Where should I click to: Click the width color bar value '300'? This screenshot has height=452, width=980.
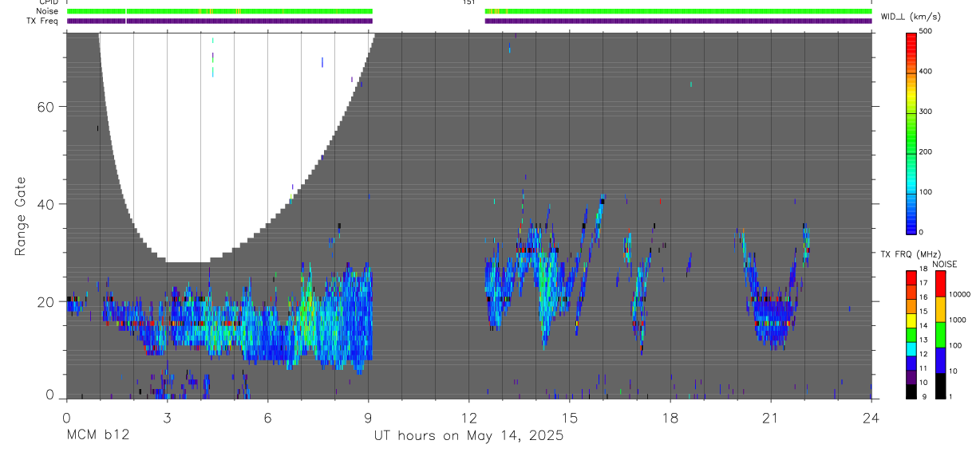point(926,112)
